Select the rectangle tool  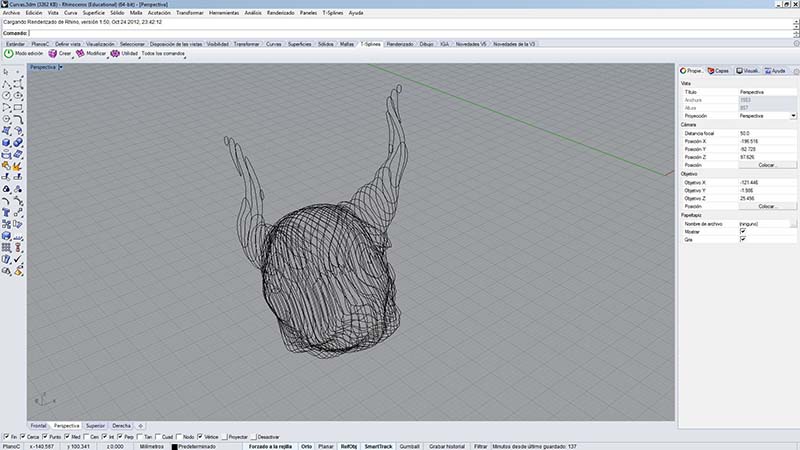point(18,107)
